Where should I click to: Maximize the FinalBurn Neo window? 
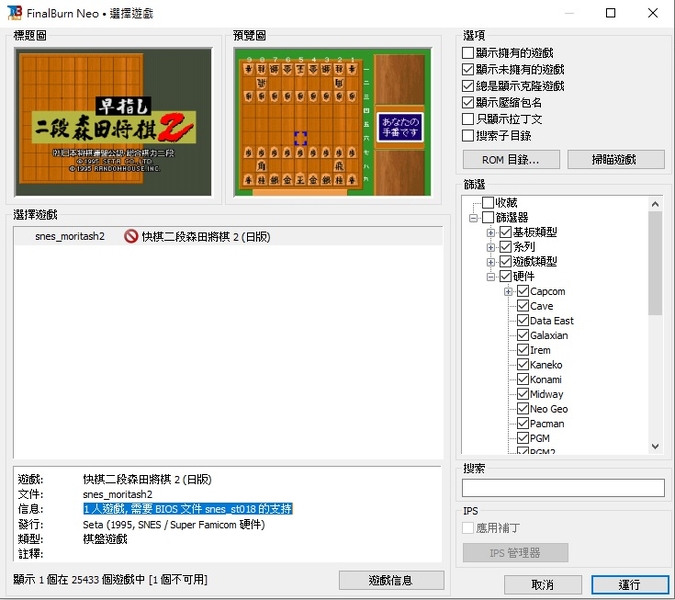pos(610,13)
